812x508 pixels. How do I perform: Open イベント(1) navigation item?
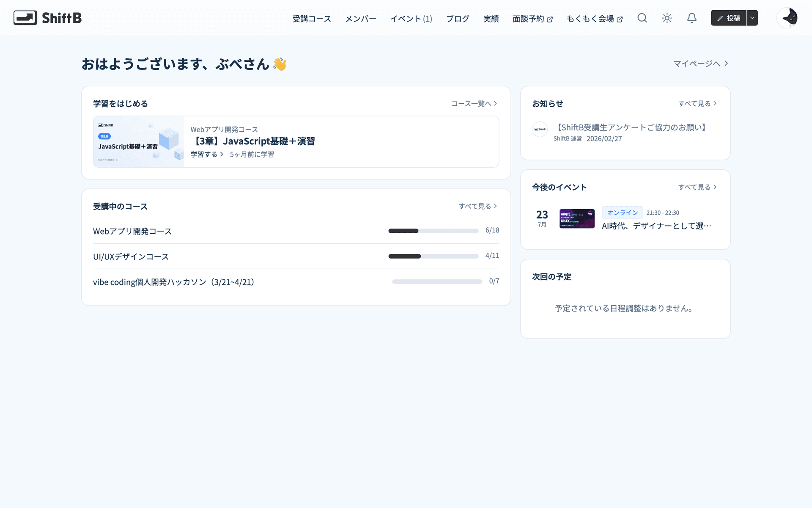tap(411, 19)
